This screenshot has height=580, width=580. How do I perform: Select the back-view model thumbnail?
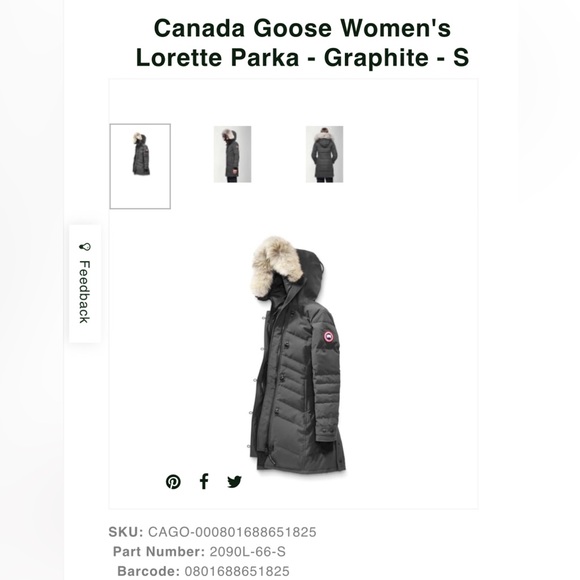point(324,154)
